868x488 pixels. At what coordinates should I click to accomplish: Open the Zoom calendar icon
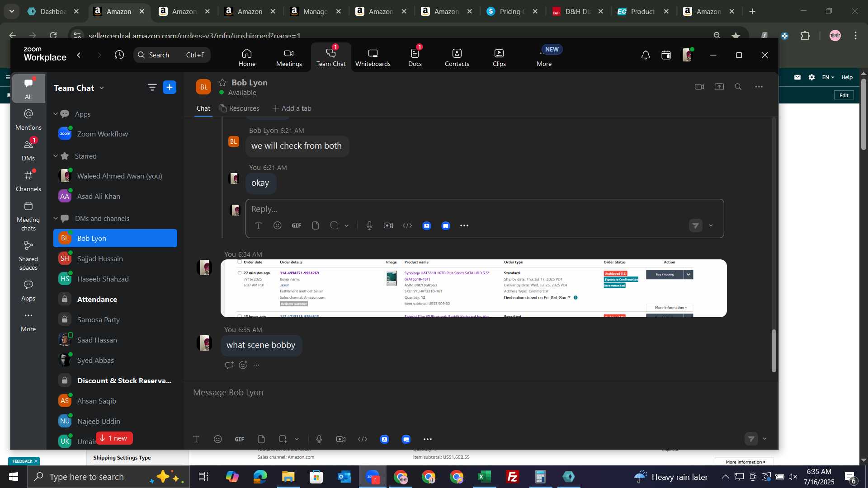point(666,55)
